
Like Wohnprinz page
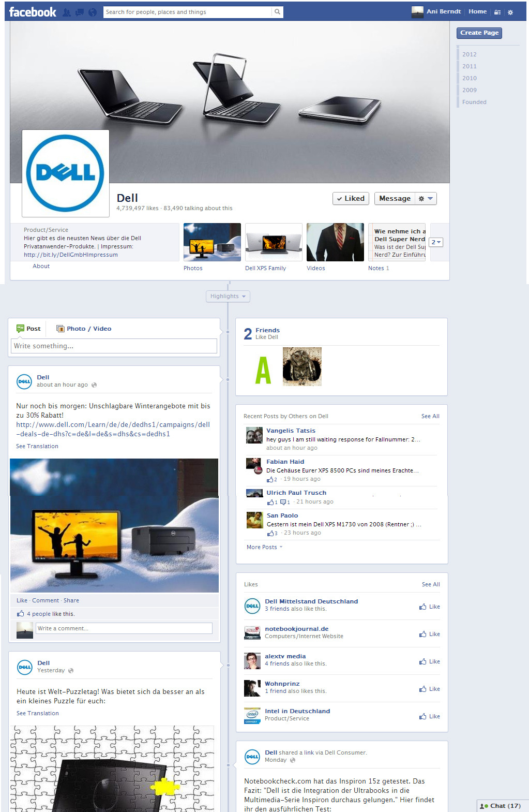[x=430, y=689]
